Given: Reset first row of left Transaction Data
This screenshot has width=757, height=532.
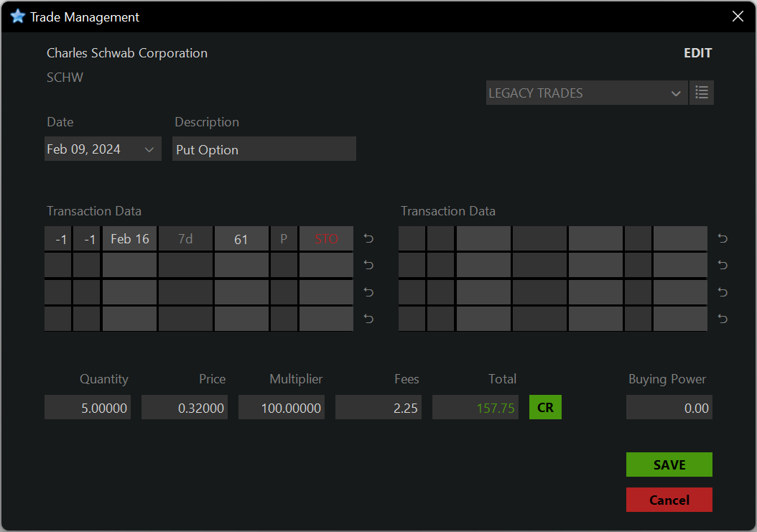Looking at the screenshot, I should (368, 239).
